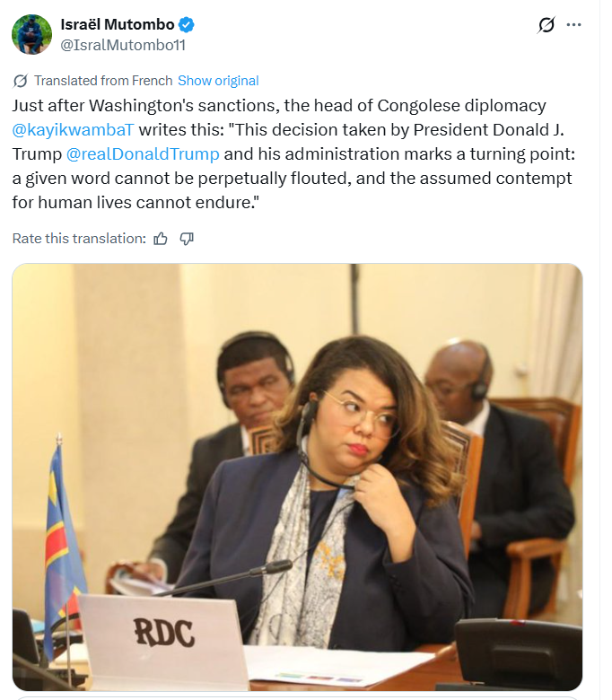Viewport: 612px width, 700px height.
Task: Click the blue verified badge
Action: tap(186, 24)
